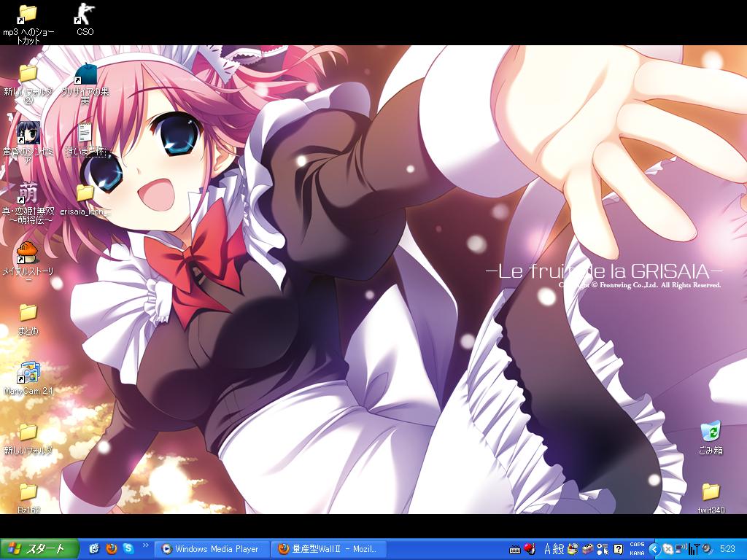Launch 真・恋姫†無双 ~萌将伝~ shortcut

[x=28, y=193]
